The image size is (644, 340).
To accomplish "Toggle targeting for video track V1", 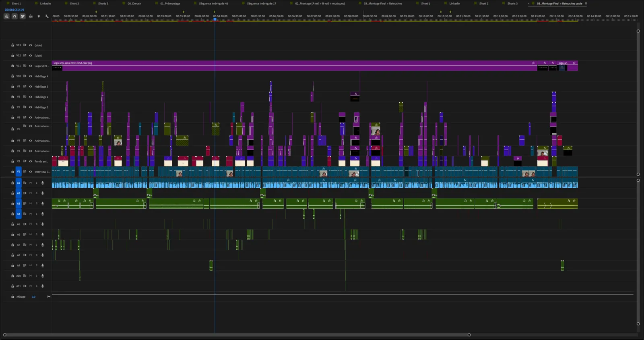I will click(x=19, y=172).
